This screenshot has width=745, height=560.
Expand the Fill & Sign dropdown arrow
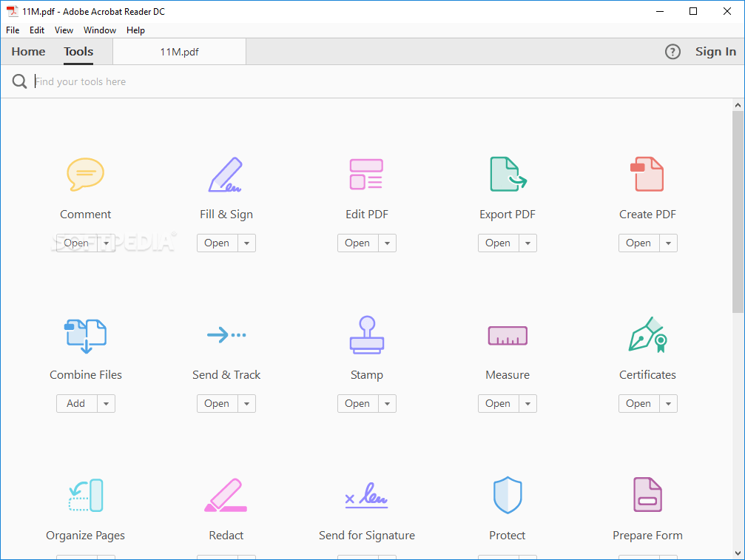[x=246, y=243]
